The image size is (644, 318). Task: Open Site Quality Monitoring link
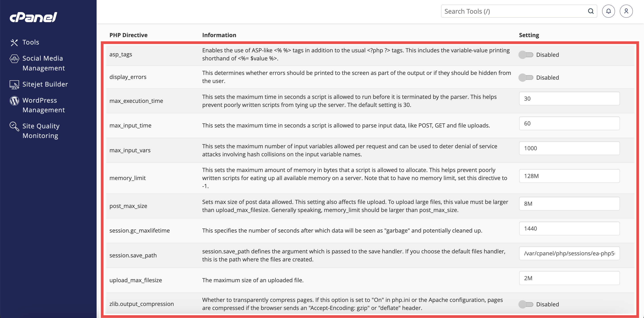click(x=41, y=131)
